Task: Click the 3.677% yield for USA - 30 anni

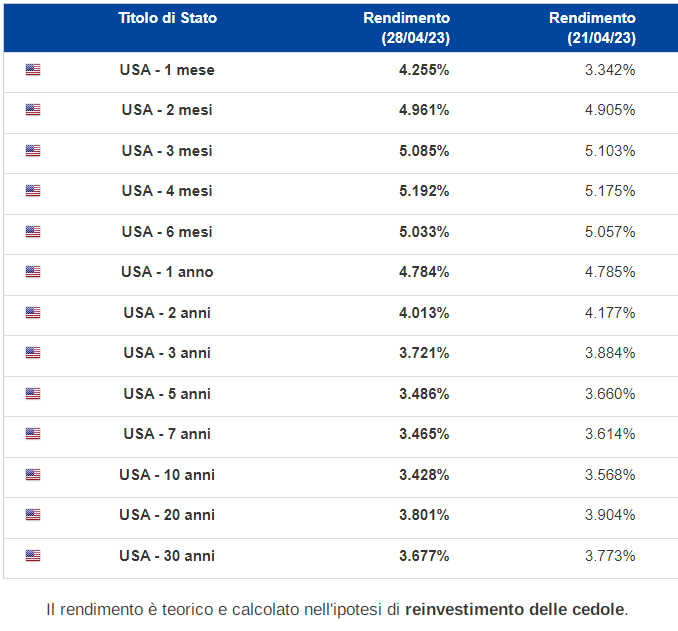Action: [424, 556]
